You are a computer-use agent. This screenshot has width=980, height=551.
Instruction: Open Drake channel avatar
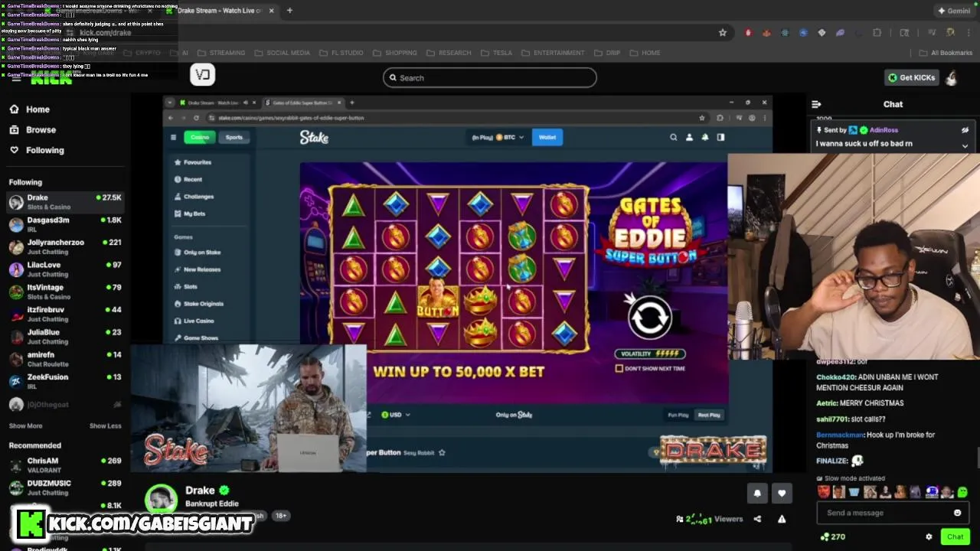click(x=162, y=498)
